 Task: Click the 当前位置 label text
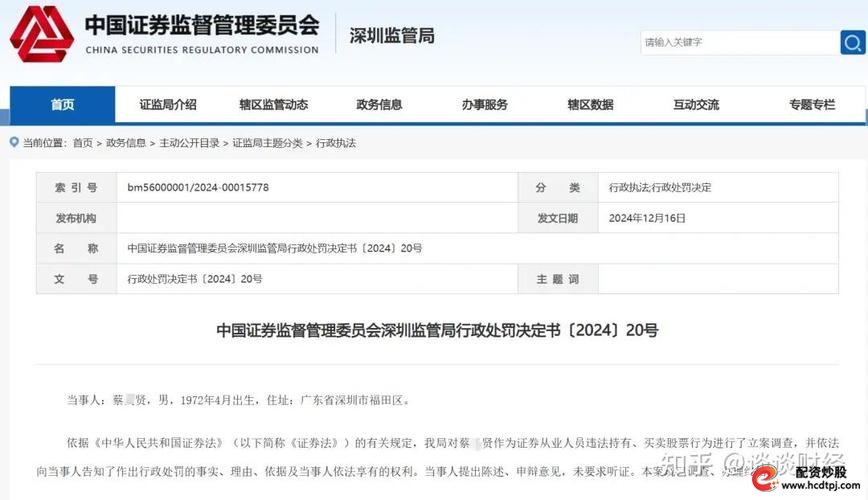tap(45, 143)
